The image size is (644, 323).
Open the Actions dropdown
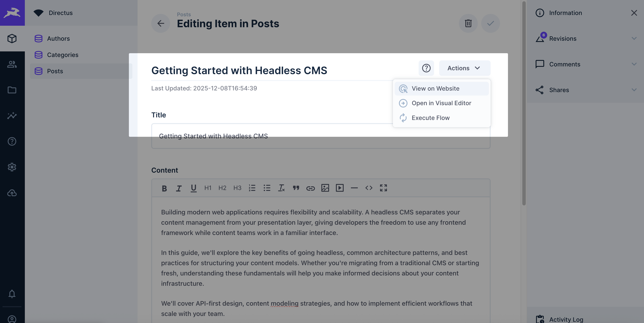[464, 68]
